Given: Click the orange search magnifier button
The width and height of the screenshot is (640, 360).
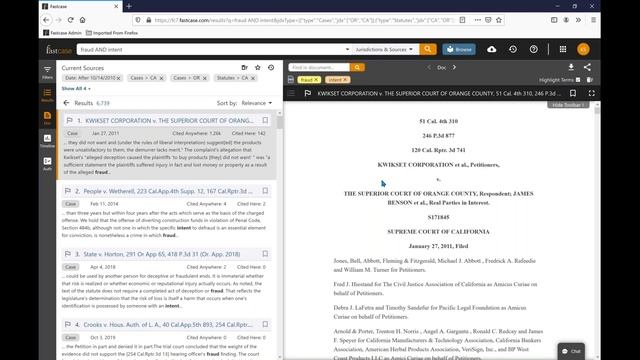Looking at the screenshot, I should (428, 49).
